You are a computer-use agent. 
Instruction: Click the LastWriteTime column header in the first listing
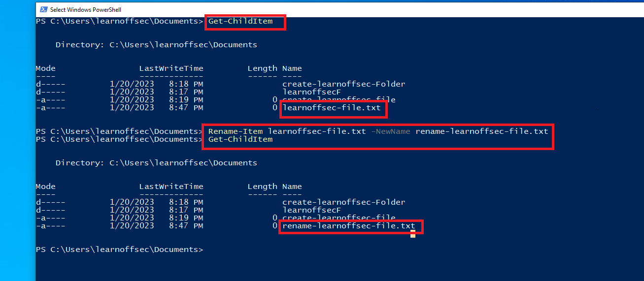[x=171, y=68]
